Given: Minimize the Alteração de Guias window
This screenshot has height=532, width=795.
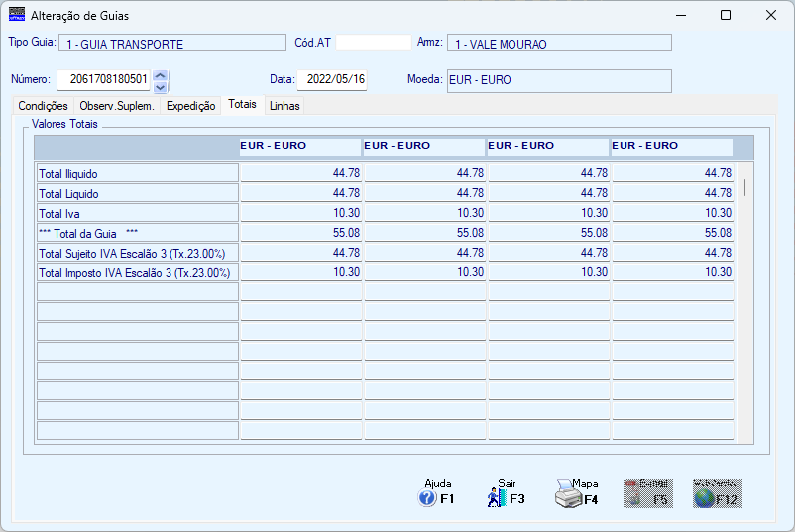Looking at the screenshot, I should click(681, 15).
